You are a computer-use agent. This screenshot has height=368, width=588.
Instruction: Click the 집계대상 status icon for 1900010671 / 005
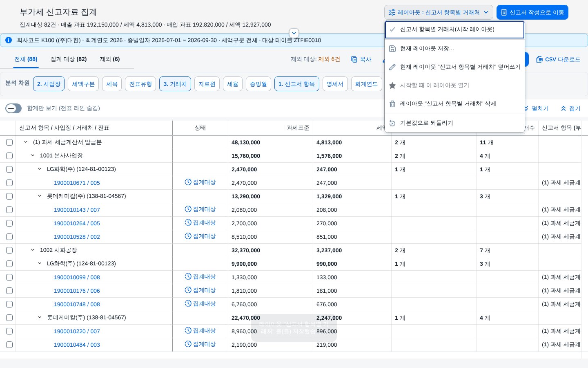point(188,182)
